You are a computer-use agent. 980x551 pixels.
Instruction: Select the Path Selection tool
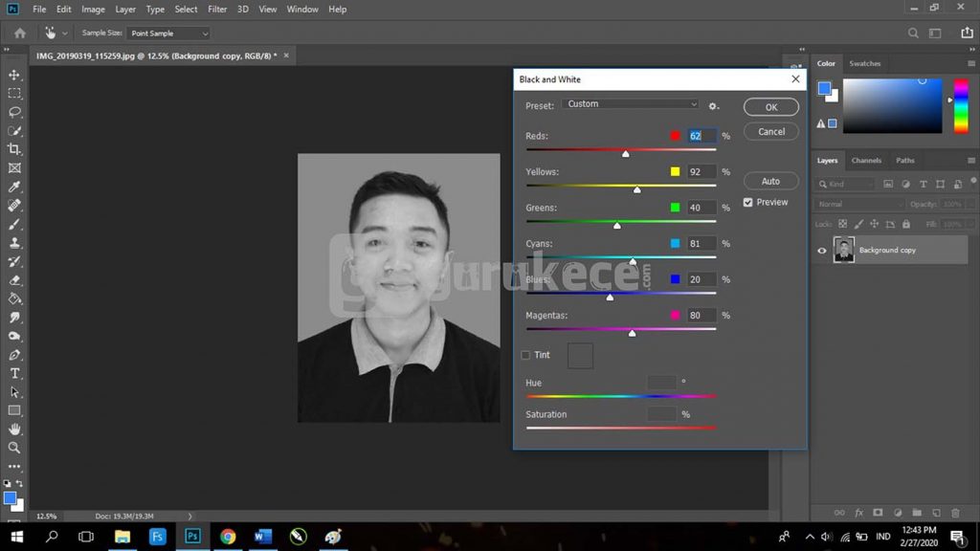click(14, 392)
